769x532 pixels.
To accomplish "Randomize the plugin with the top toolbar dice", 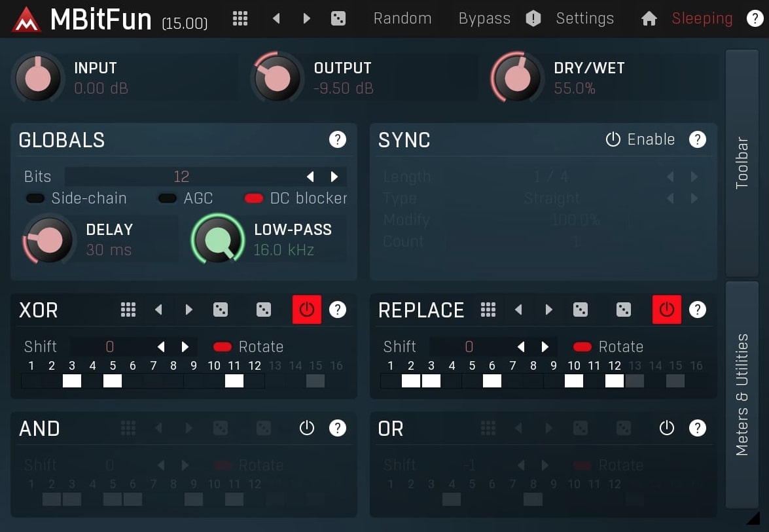I will click(338, 18).
